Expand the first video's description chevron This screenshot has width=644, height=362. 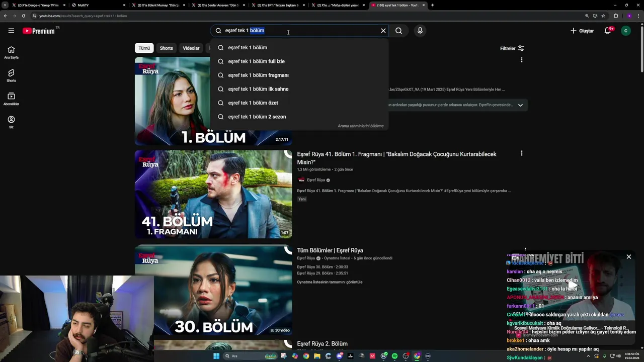(520, 105)
